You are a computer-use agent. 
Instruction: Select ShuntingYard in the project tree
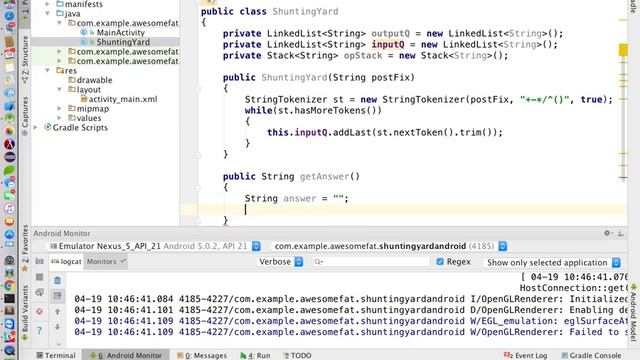click(123, 42)
